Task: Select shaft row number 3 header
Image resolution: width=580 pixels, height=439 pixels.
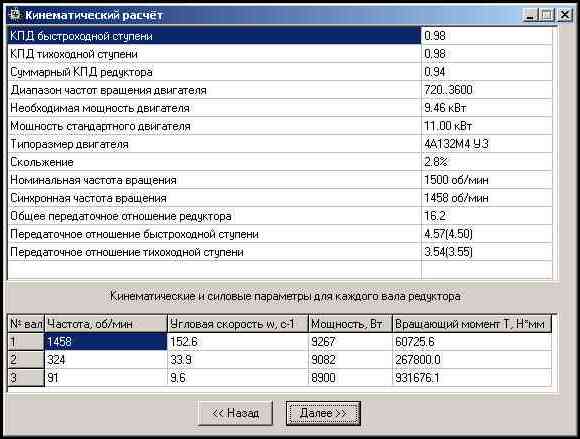Action: (x=26, y=378)
